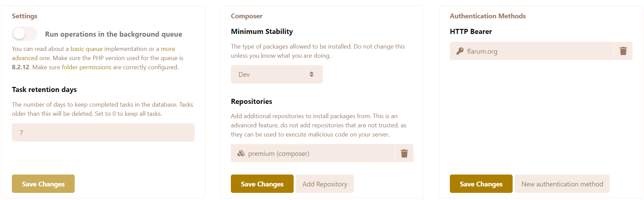Click the trash icon beside flarum.org
The height and width of the screenshot is (200, 644).
tap(623, 51)
